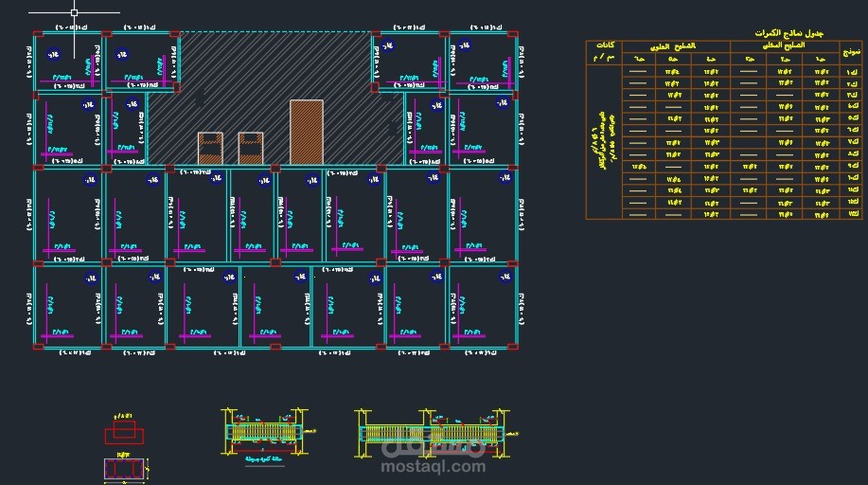Viewport: 868px width, 485px height.
Task: Select red column at plan's bottom-right corner
Action: point(513,347)
